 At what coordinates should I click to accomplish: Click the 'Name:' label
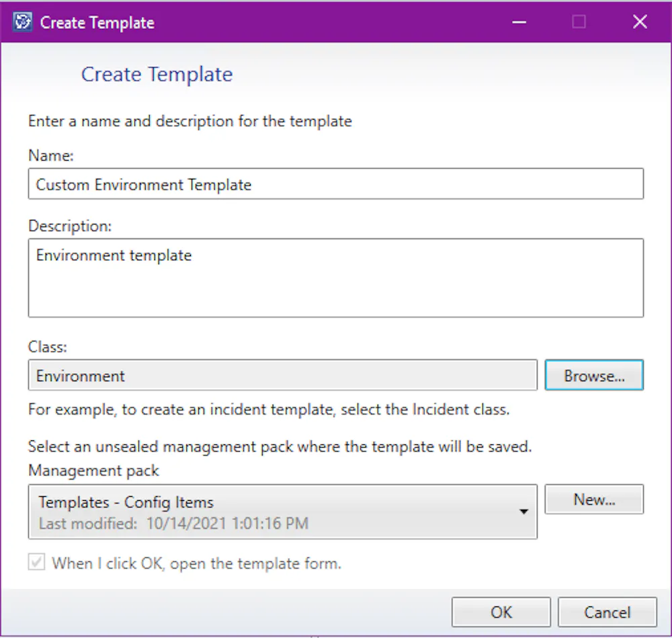point(51,155)
